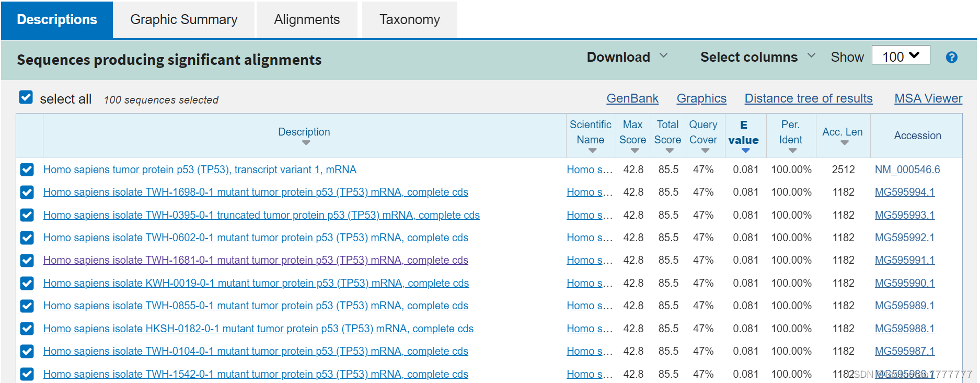
Task: Open KWH-0019-0-1 mutant p53 description link
Action: click(x=256, y=283)
